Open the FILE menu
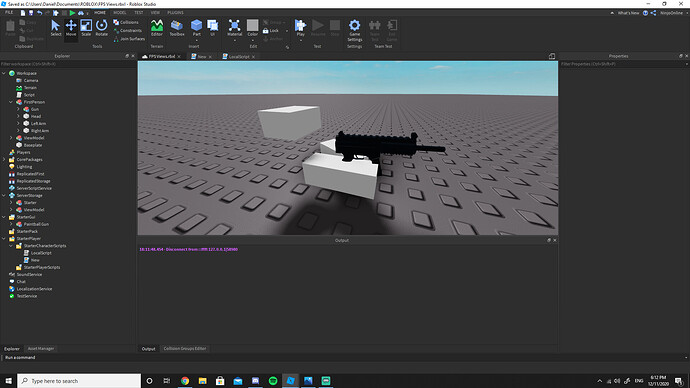This screenshot has width=690, height=388. 9,13
